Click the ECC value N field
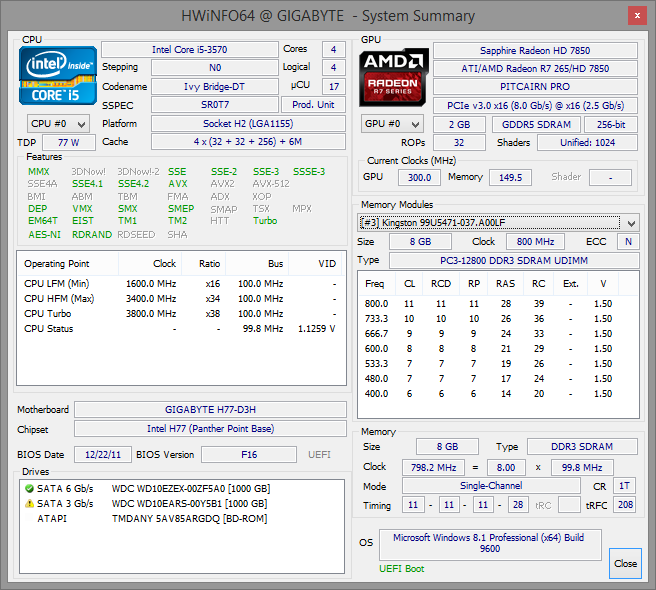The image size is (656, 590). 628,241
